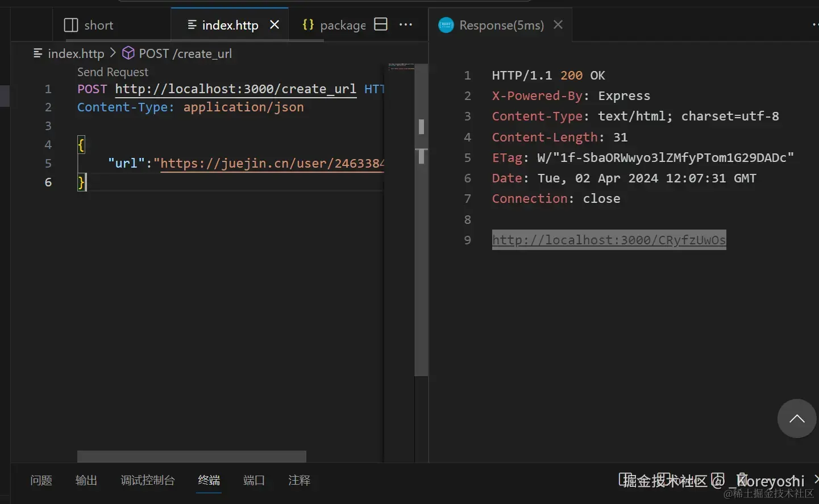Viewport: 819px width, 504px height.
Task: Close the Response(5ms) tab
Action: 558,24
